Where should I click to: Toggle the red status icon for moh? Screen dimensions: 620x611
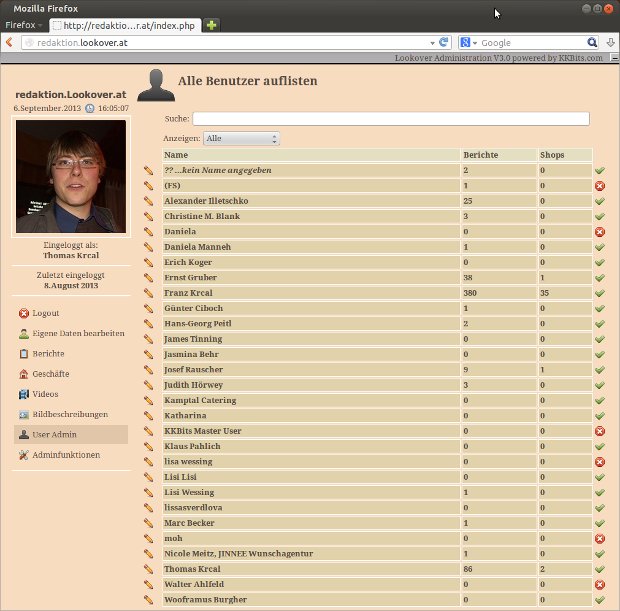600,539
